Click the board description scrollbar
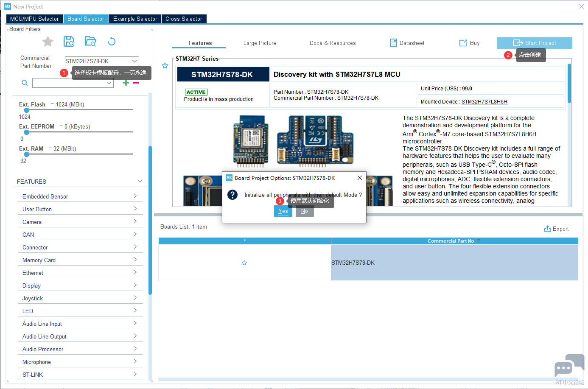588x389 pixels. tap(569, 83)
